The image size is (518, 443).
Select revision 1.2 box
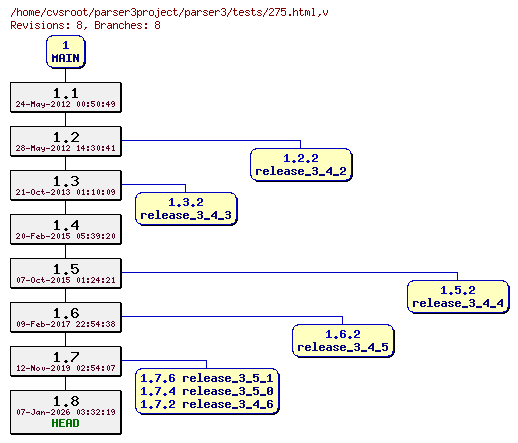click(x=66, y=141)
